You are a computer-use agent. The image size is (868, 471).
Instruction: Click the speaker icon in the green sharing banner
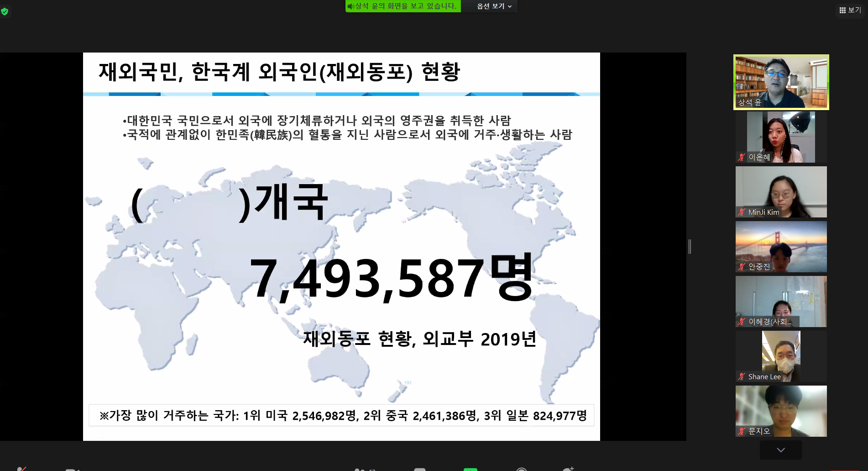pos(350,6)
